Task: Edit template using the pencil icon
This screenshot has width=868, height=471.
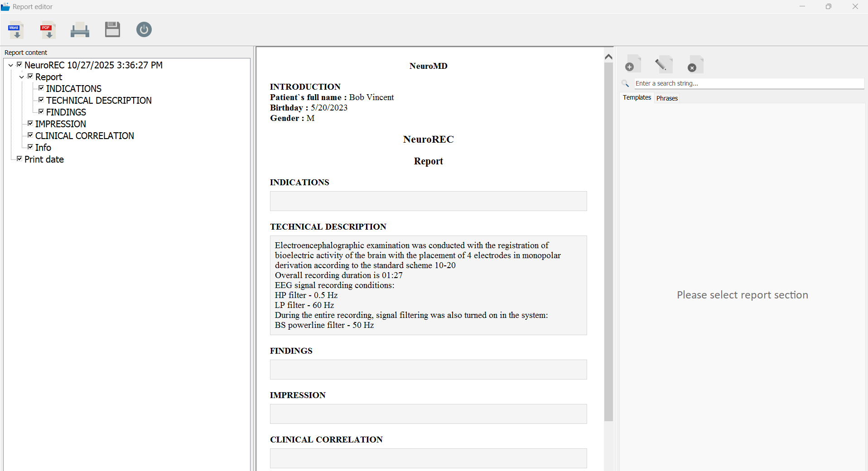Action: (662, 65)
